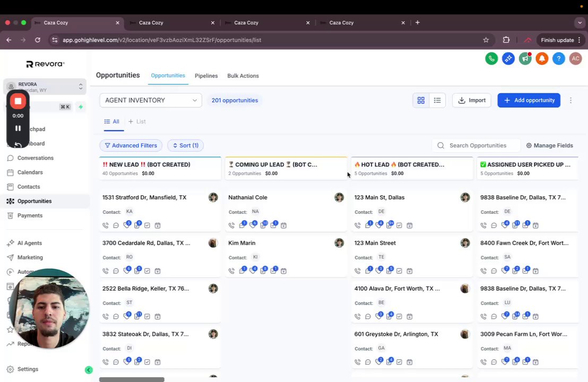Select the All view tab
This screenshot has height=382, width=588.
pos(112,121)
